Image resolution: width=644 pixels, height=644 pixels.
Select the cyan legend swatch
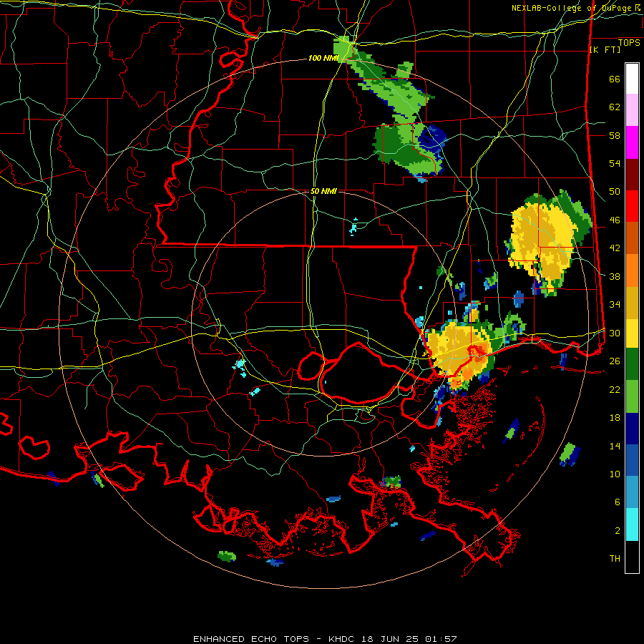point(632,525)
